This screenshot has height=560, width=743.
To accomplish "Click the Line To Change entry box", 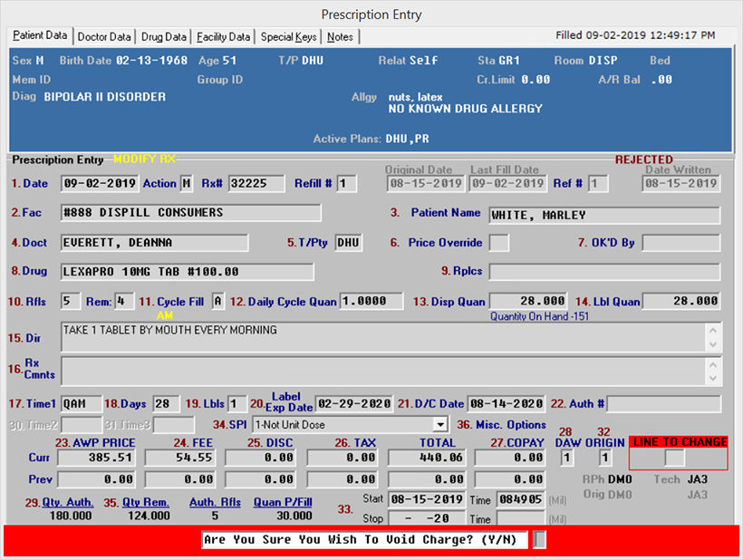I will (x=674, y=459).
